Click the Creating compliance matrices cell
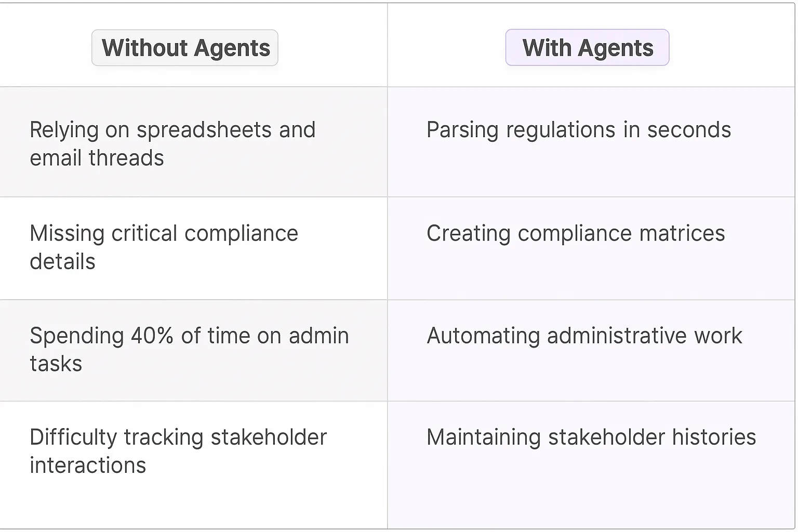The height and width of the screenshot is (532, 798). pos(591,248)
